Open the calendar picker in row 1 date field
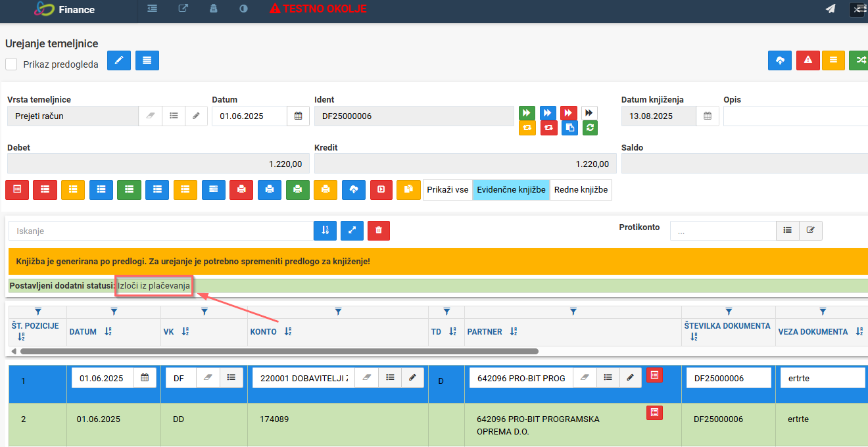Screen dimensions: 868x447 pyautogui.click(x=145, y=378)
